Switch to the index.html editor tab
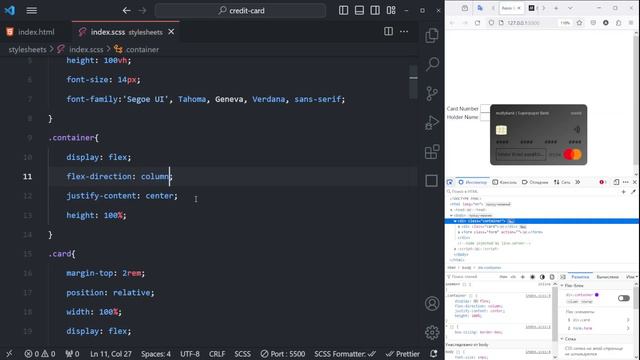 click(x=31, y=32)
